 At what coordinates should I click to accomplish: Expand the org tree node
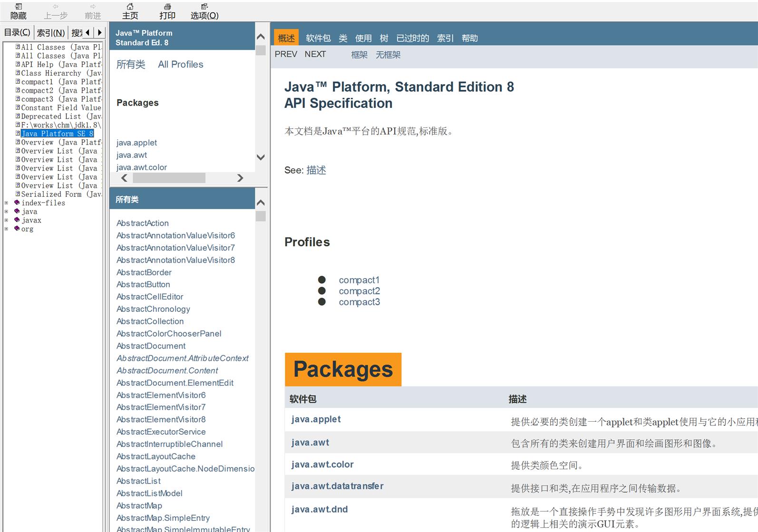click(6, 229)
